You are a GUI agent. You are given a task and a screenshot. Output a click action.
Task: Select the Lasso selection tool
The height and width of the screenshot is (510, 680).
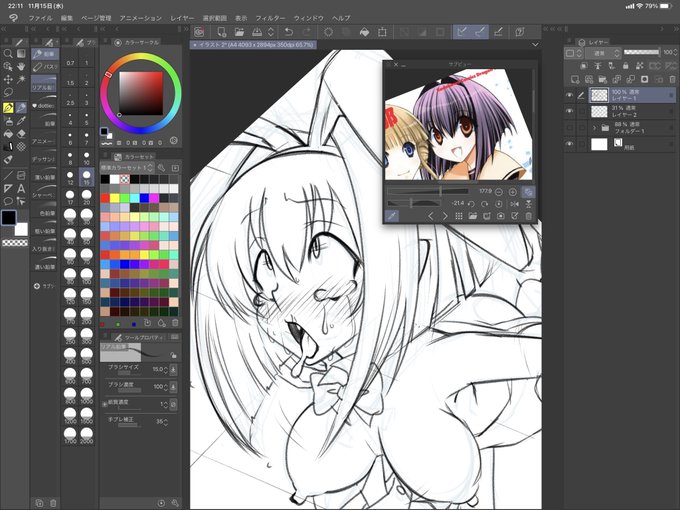pos(8,92)
